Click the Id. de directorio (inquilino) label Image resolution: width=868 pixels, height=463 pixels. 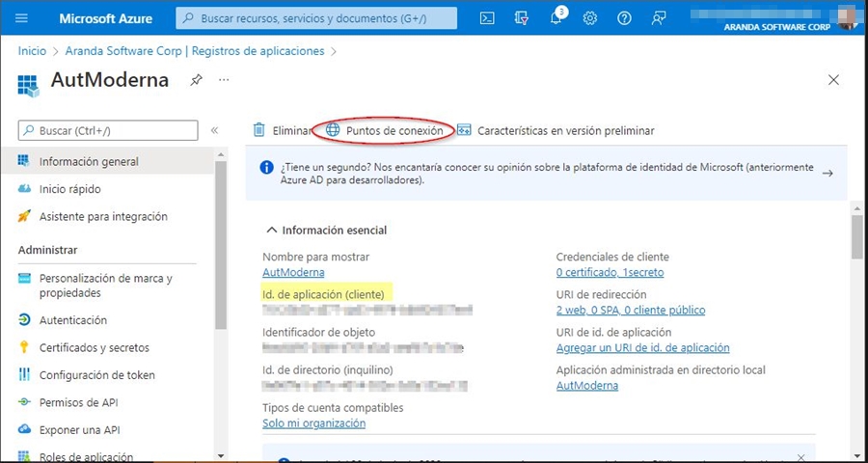point(328,370)
